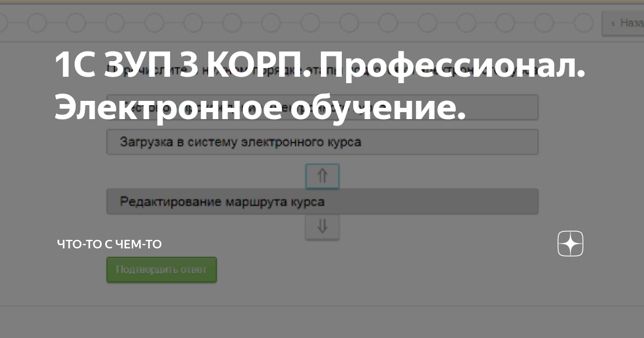Go back with the Назад button
The image size is (644, 338).
pyautogui.click(x=623, y=23)
